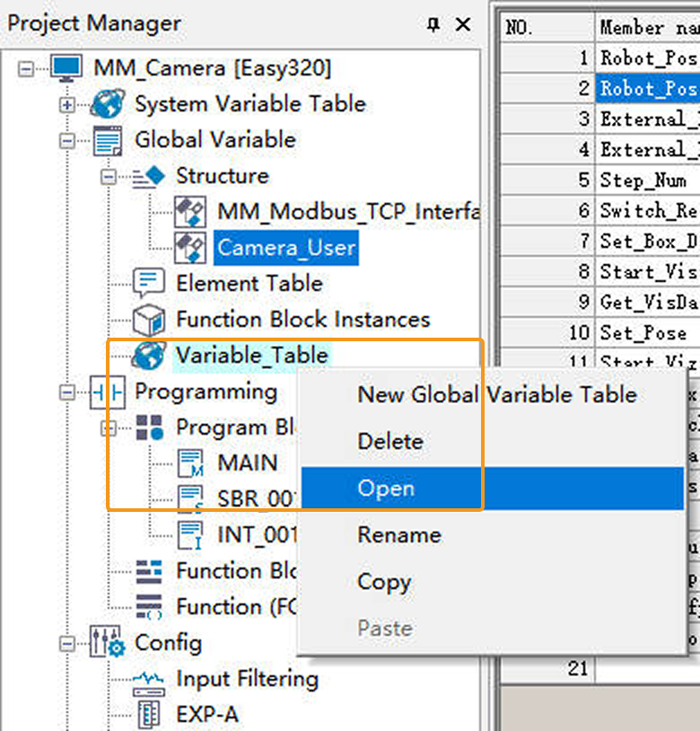The image size is (700, 731).
Task: Click the Programming ladder icon
Action: tap(107, 392)
